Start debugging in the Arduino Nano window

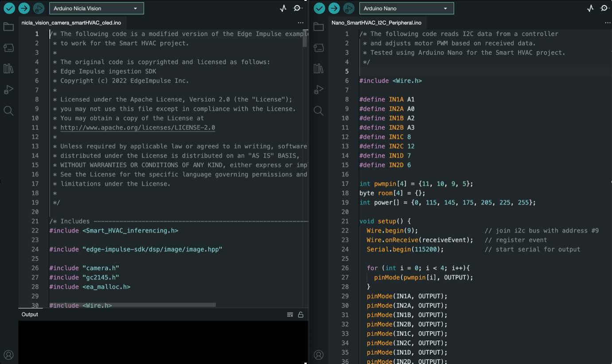(x=349, y=8)
